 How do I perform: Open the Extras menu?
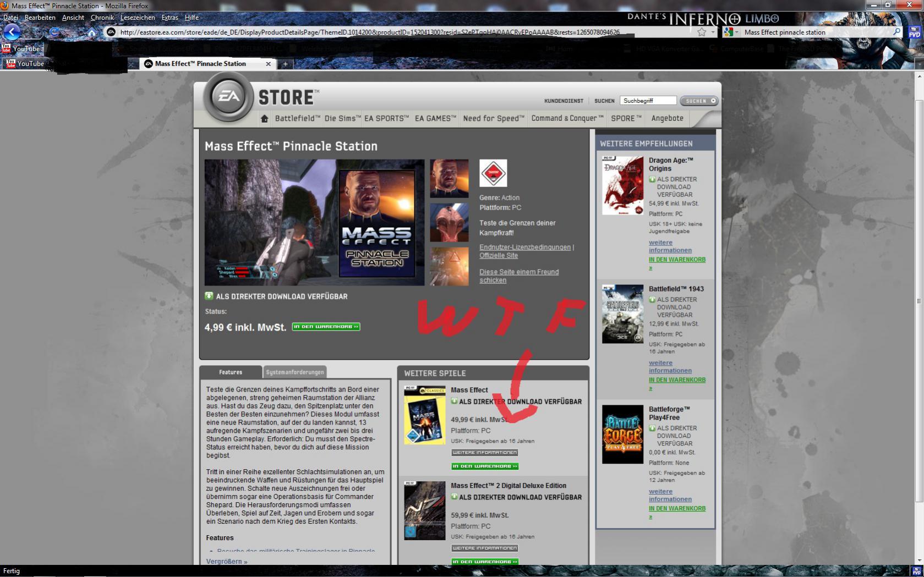(x=170, y=18)
